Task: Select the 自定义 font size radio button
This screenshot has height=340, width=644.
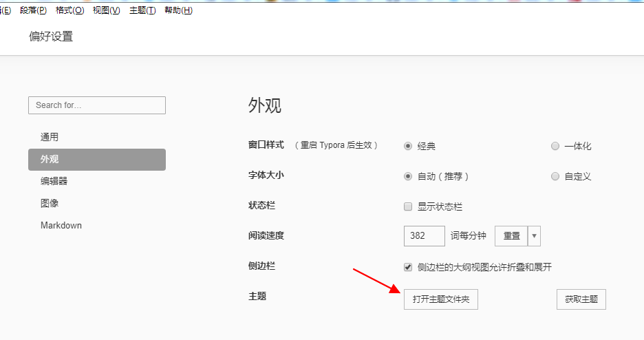Action: click(555, 176)
